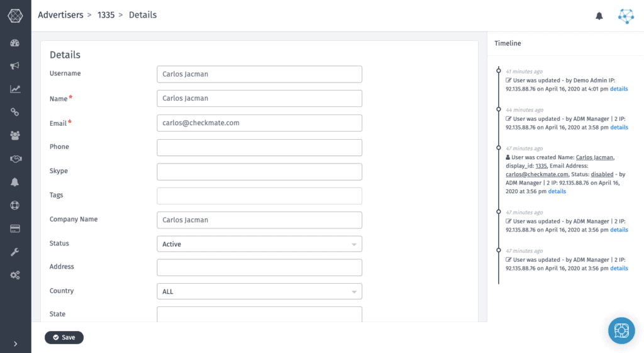Go to Advertisers breadcrumb
This screenshot has width=644, height=353.
[60, 15]
